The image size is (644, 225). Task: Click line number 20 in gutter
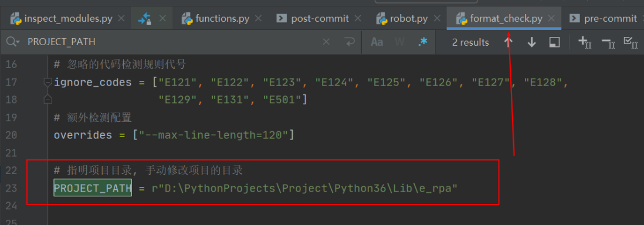pyautogui.click(x=12, y=135)
